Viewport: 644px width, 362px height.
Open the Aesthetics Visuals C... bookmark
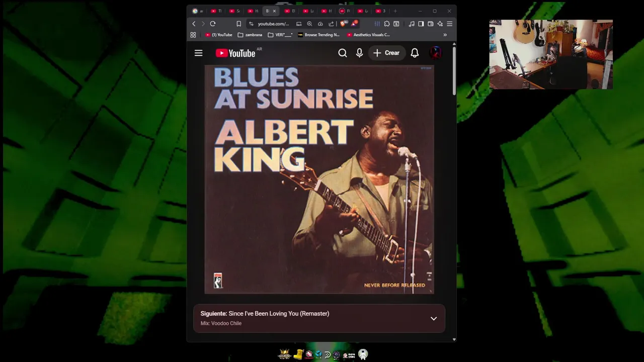click(368, 35)
